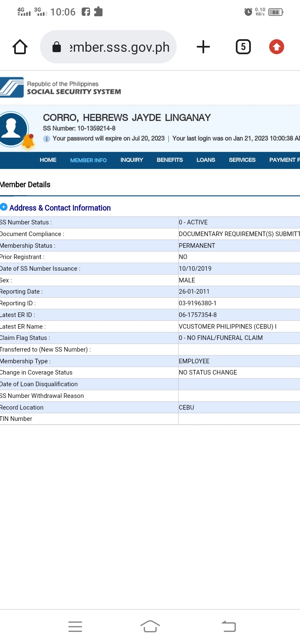Open the tab switcher showing 5 tabs

tap(243, 47)
